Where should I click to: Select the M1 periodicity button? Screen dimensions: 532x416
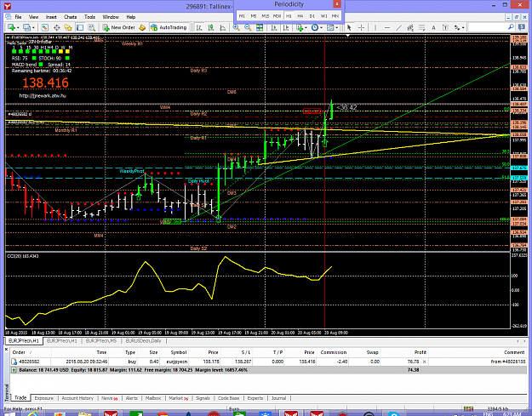click(242, 16)
